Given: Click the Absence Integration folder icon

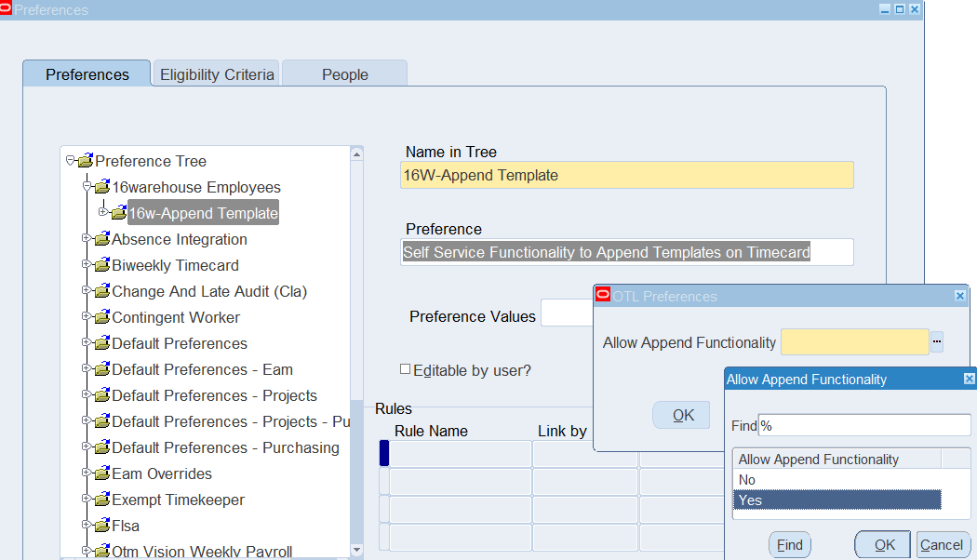Looking at the screenshot, I should pyautogui.click(x=101, y=240).
